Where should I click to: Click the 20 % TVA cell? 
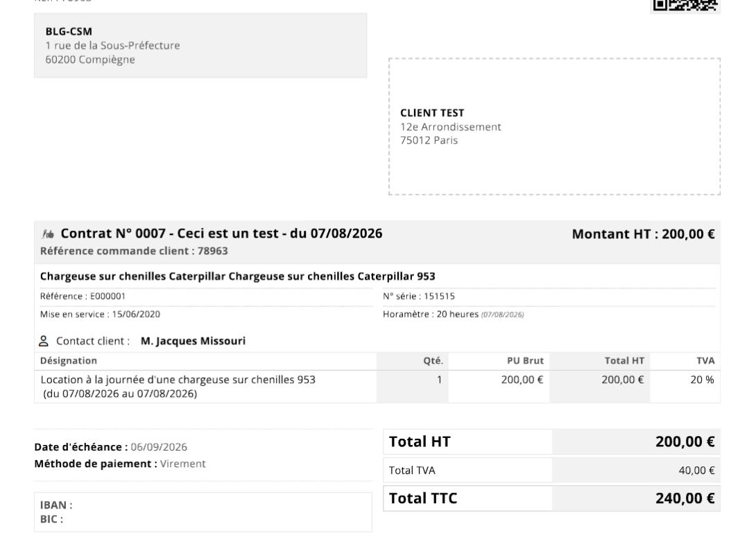click(x=703, y=380)
